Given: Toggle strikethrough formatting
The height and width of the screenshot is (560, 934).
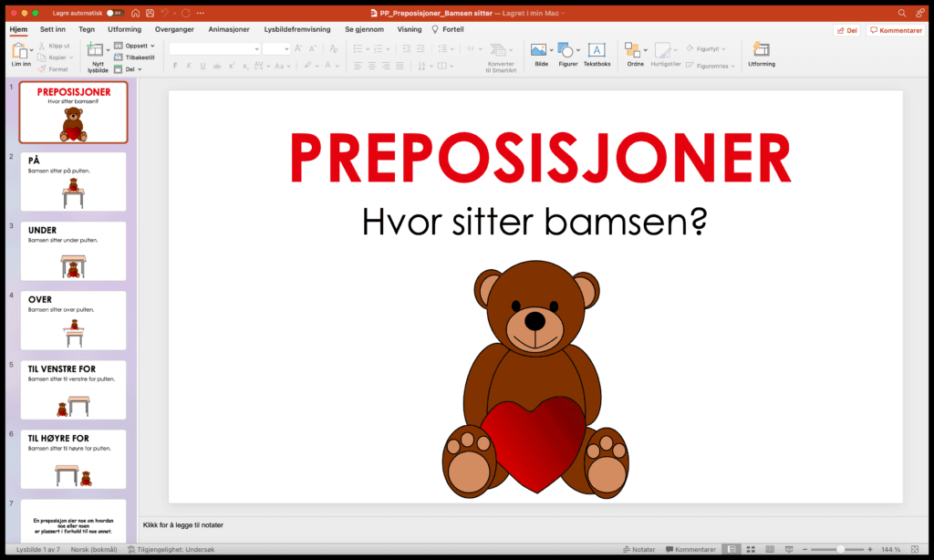Looking at the screenshot, I should (217, 66).
